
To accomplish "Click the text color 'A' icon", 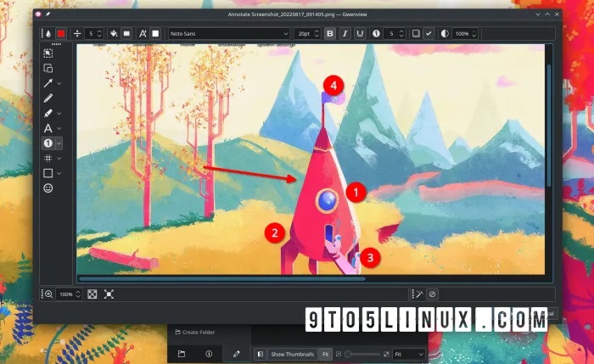I will [x=143, y=34].
